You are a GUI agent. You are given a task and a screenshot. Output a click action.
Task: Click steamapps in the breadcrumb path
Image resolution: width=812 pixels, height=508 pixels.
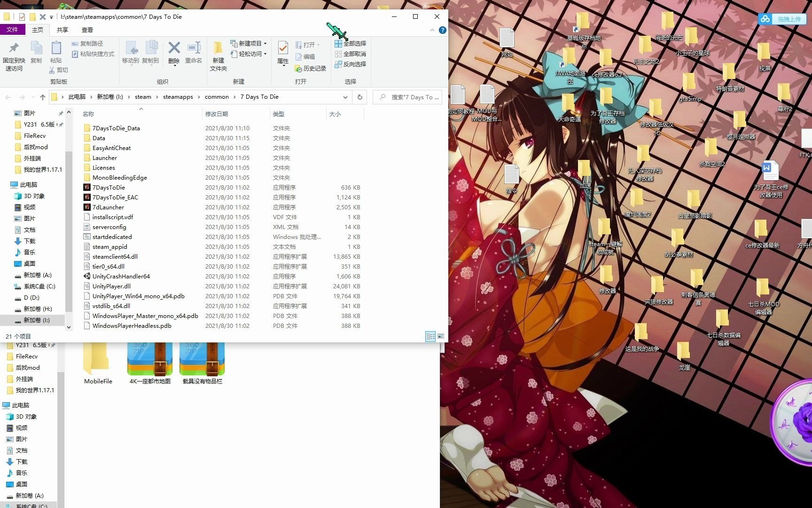[x=178, y=97]
